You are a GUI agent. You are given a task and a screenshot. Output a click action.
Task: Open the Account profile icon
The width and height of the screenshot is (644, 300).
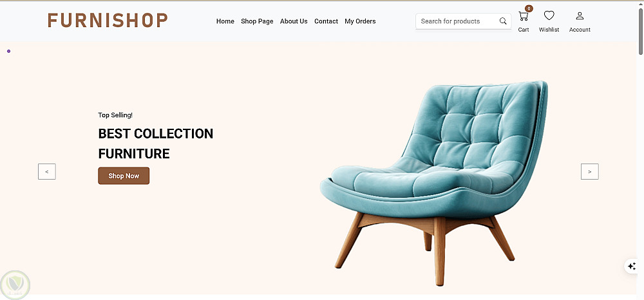(x=580, y=16)
